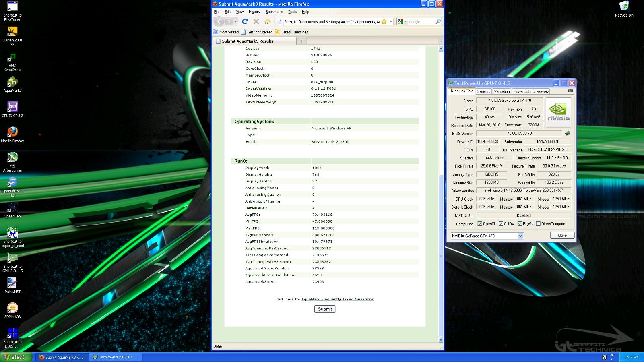Launch SpeedFan from desktop
Image resolution: width=644 pixels, height=362 pixels.
click(x=12, y=210)
